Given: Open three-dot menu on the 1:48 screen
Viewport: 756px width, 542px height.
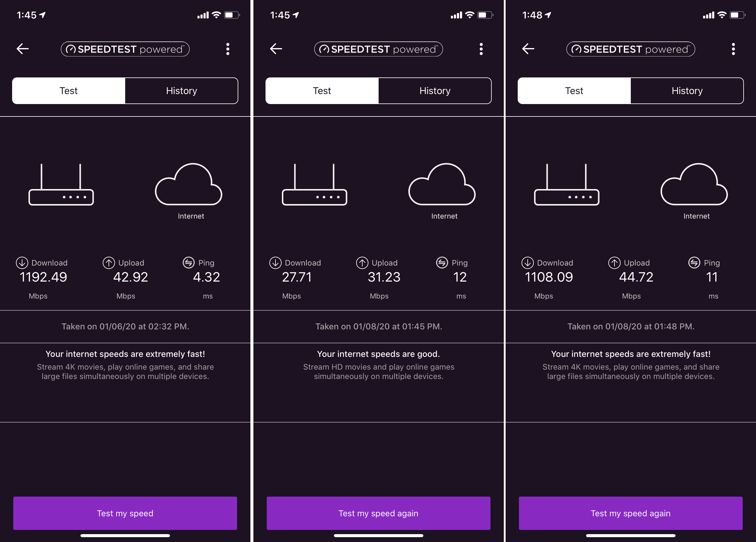Looking at the screenshot, I should (733, 49).
